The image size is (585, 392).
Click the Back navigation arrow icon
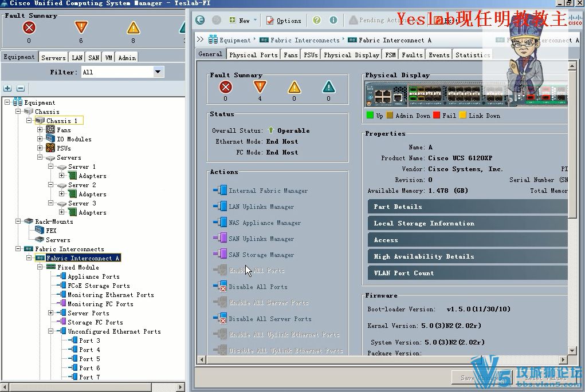[x=200, y=20]
